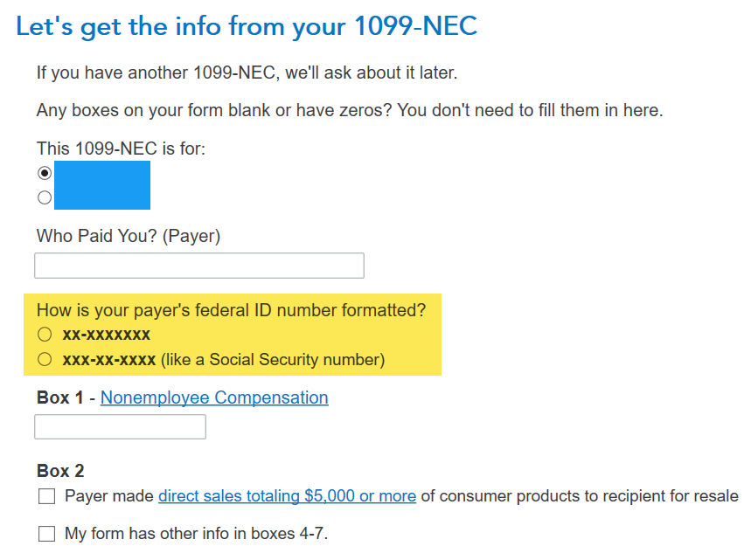The image size is (751, 560).
Task: Check the "other info in boxes 4-7" checkbox
Action: (46, 533)
